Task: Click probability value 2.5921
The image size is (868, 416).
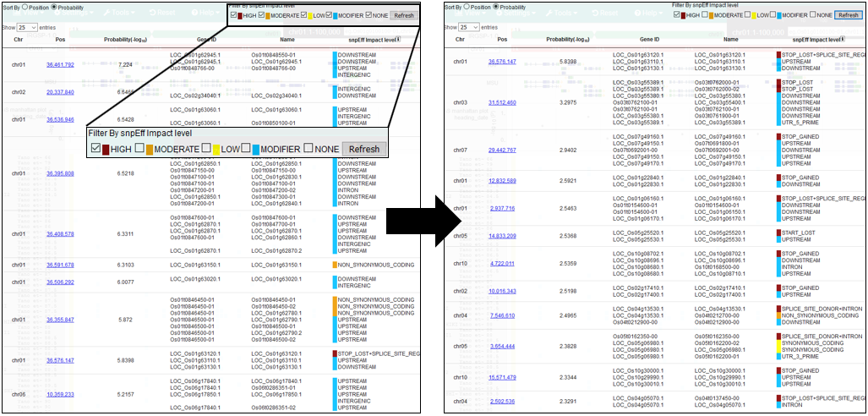Action: pos(569,181)
